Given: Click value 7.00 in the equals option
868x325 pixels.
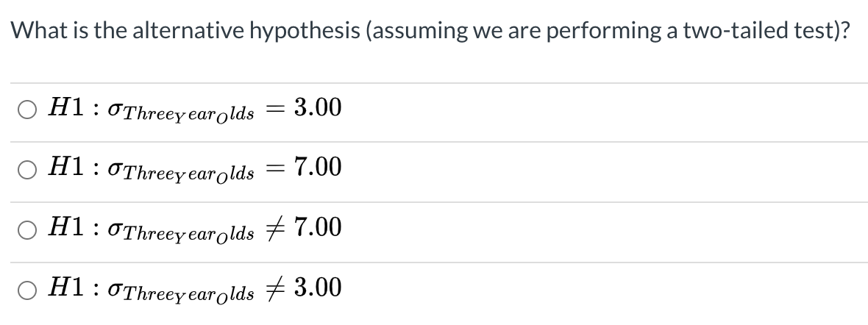Looking at the screenshot, I should click(318, 168).
